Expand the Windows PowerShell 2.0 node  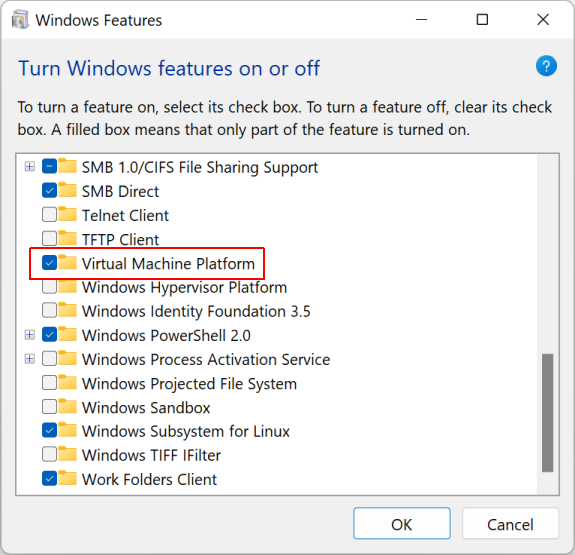point(30,335)
